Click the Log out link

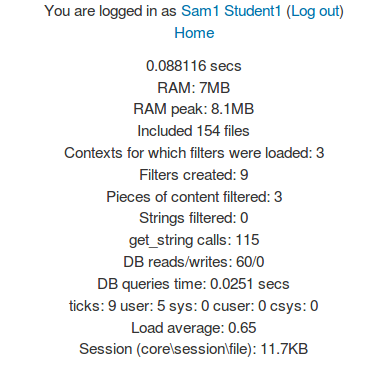click(x=315, y=11)
